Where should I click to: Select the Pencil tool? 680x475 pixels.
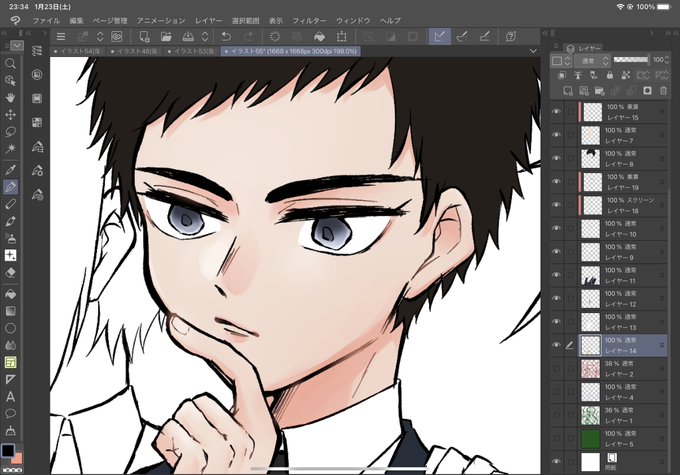click(x=10, y=204)
